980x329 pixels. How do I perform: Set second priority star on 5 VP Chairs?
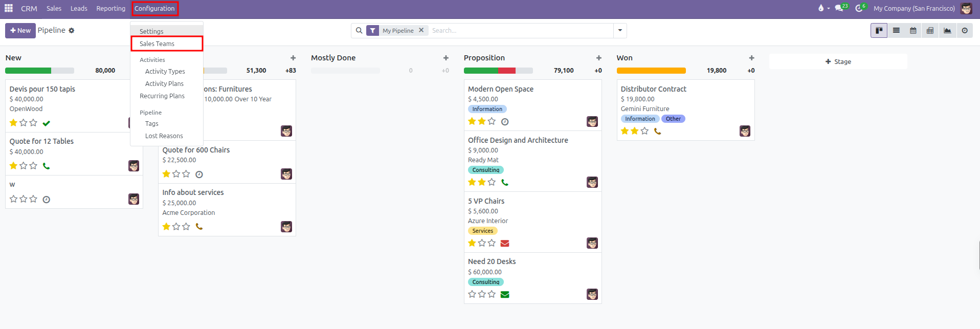[482, 243]
